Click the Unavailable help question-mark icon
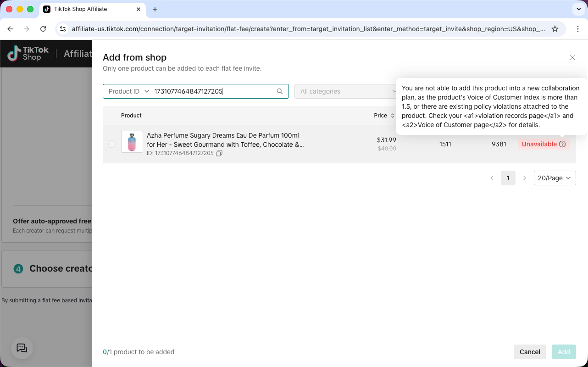 (562, 144)
